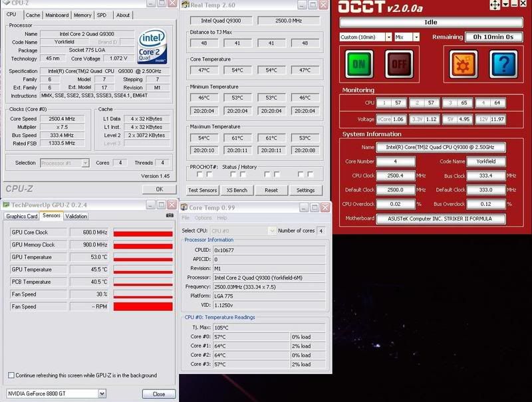Run XS Bench in Real Temp

click(x=237, y=190)
